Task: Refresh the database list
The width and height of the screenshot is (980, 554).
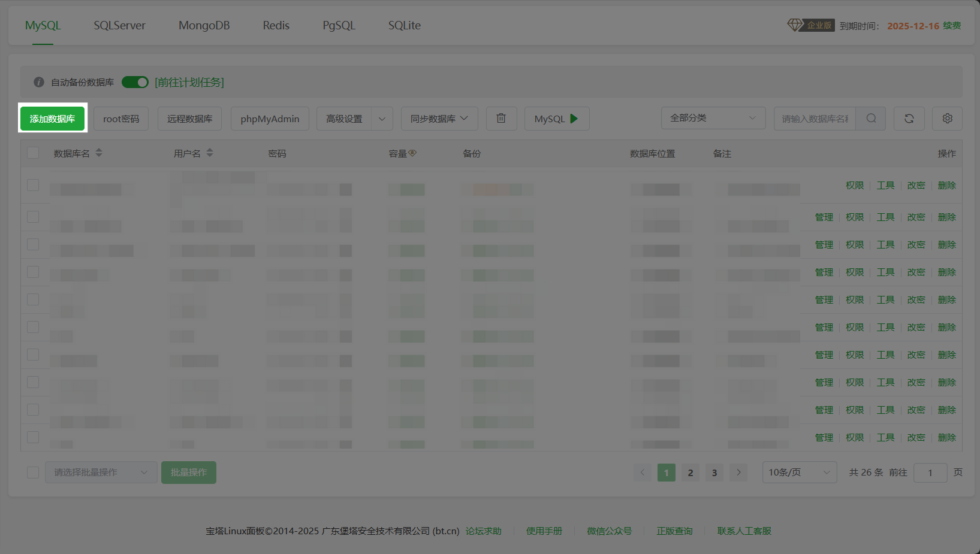Action: [909, 119]
